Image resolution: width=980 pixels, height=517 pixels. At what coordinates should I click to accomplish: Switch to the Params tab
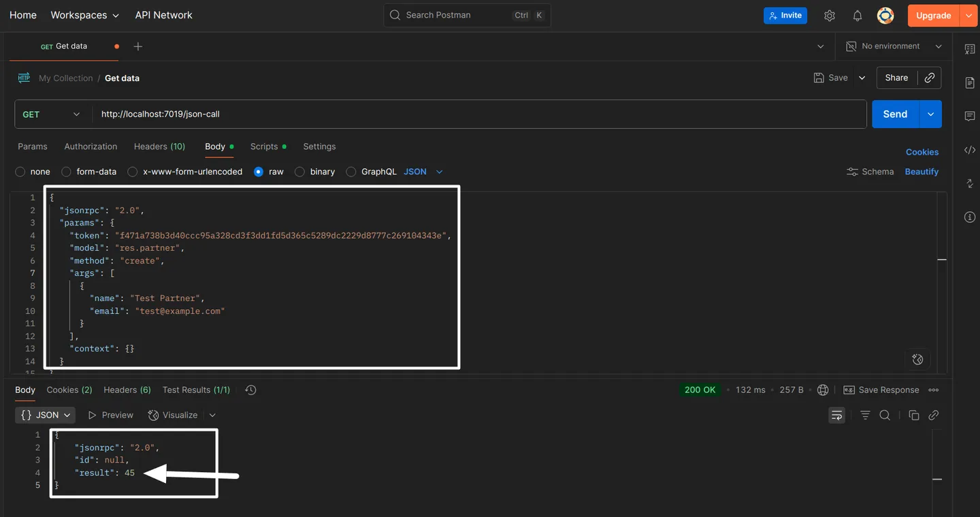[x=33, y=146]
